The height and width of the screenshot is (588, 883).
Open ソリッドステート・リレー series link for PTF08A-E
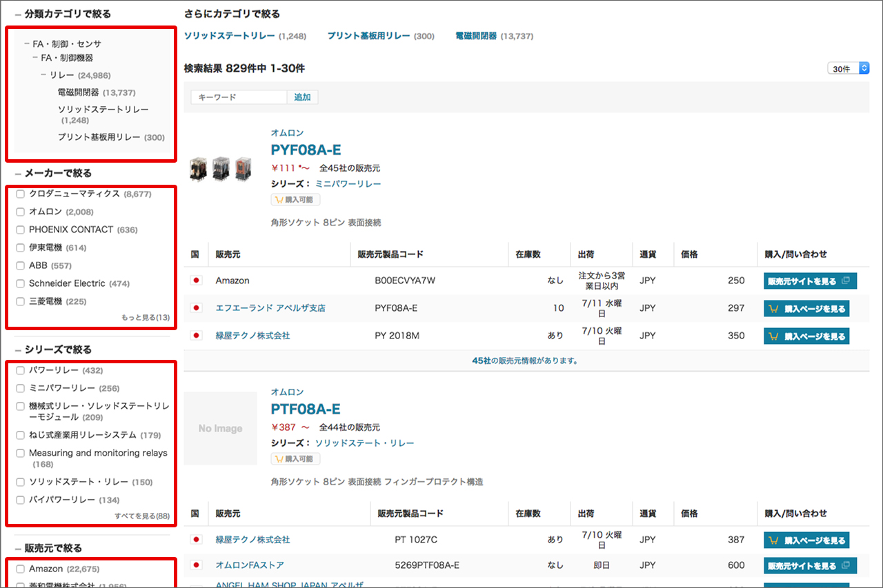coord(365,443)
